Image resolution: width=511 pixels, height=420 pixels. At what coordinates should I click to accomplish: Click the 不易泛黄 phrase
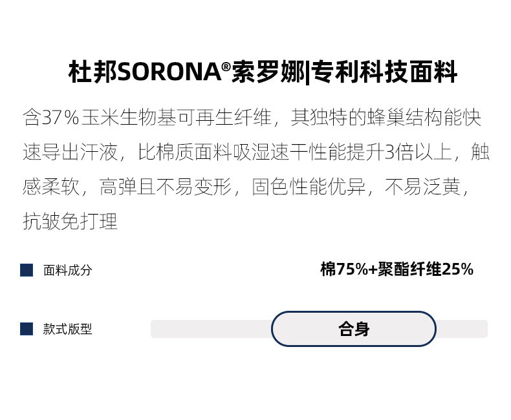point(424,187)
